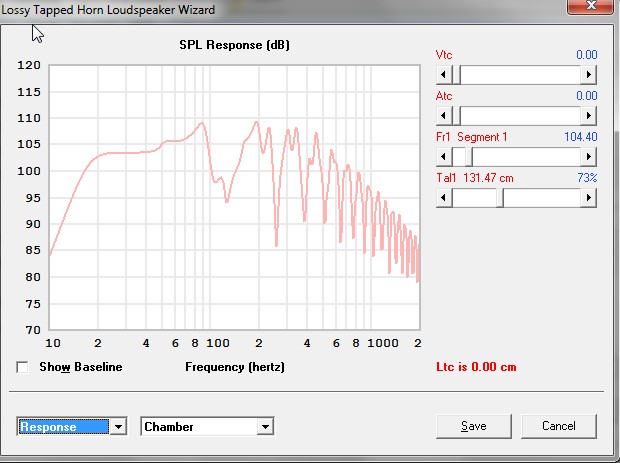
Task: Click the 'SPL Response (dB)' chart title
Action: pos(234,45)
